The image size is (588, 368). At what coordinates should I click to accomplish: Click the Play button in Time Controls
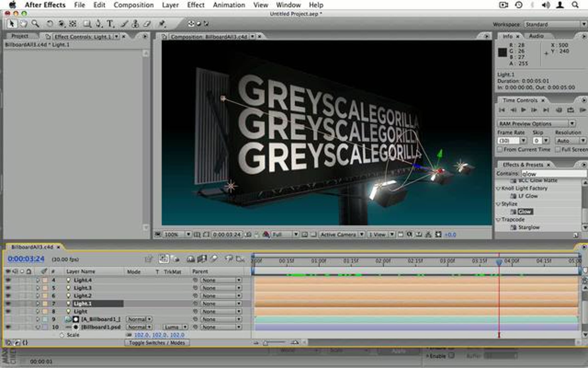523,110
